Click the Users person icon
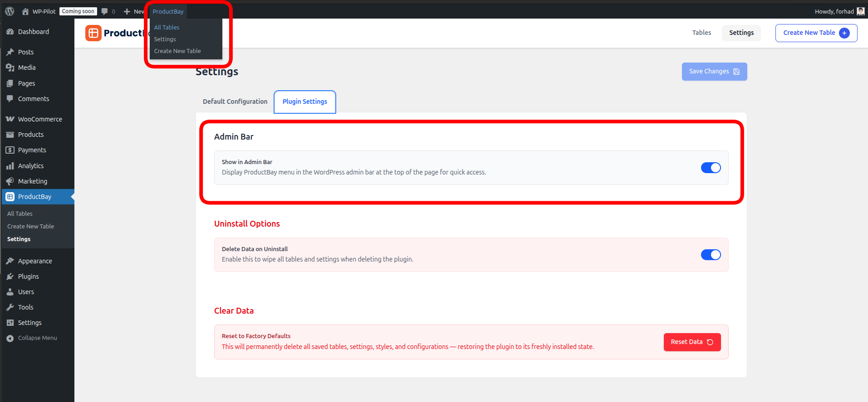Image resolution: width=868 pixels, height=402 pixels. (10, 292)
